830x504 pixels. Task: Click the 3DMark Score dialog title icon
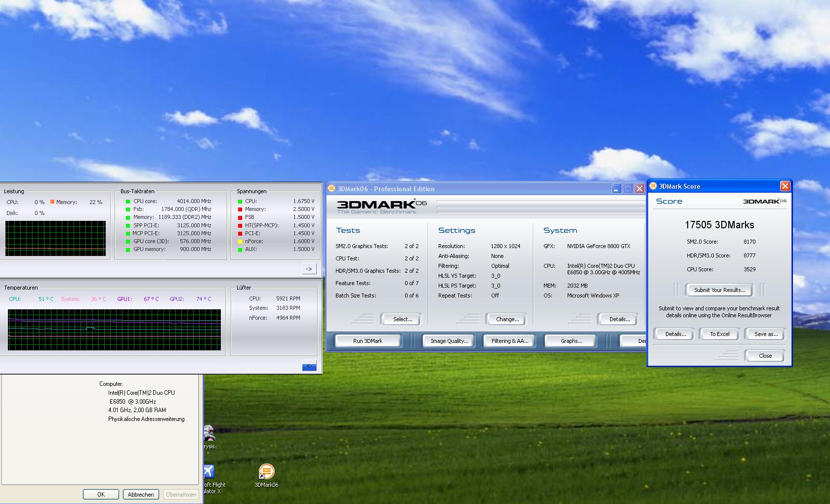[653, 186]
